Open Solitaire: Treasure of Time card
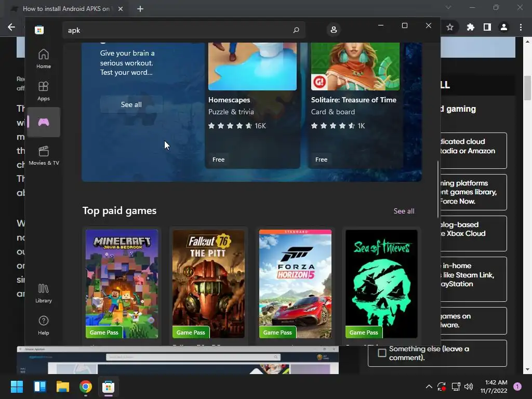Image resolution: width=532 pixels, height=399 pixels. click(x=355, y=105)
